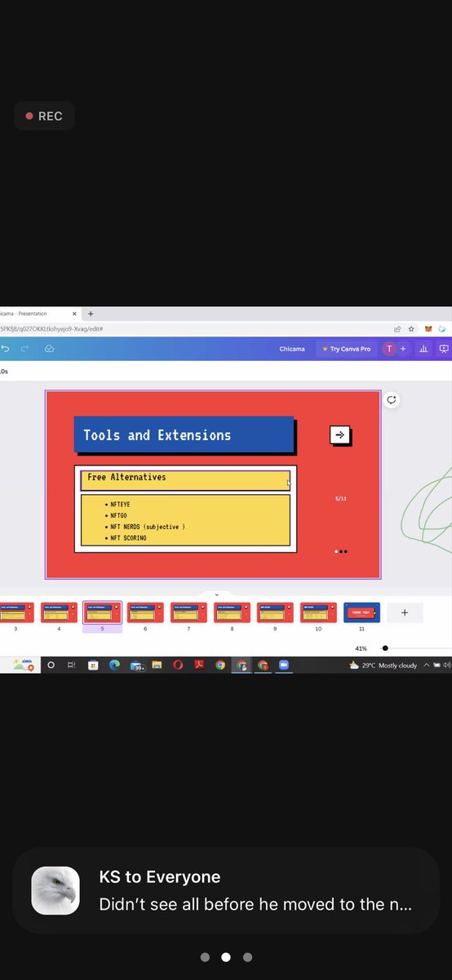Click the browser address bar URL

pyautogui.click(x=51, y=328)
